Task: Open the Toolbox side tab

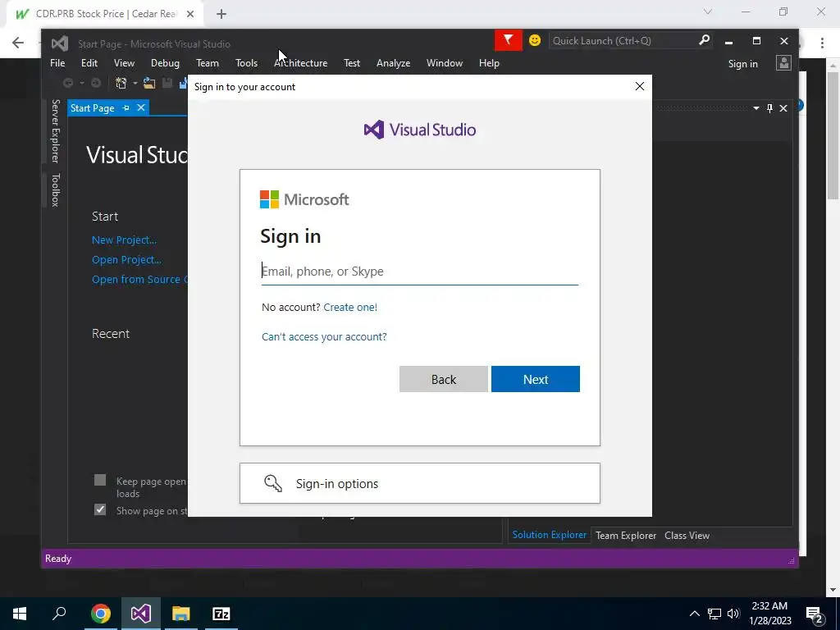Action: point(55,189)
